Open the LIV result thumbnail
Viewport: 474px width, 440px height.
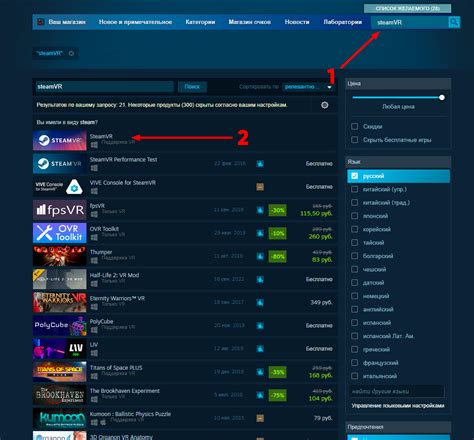pyautogui.click(x=60, y=349)
